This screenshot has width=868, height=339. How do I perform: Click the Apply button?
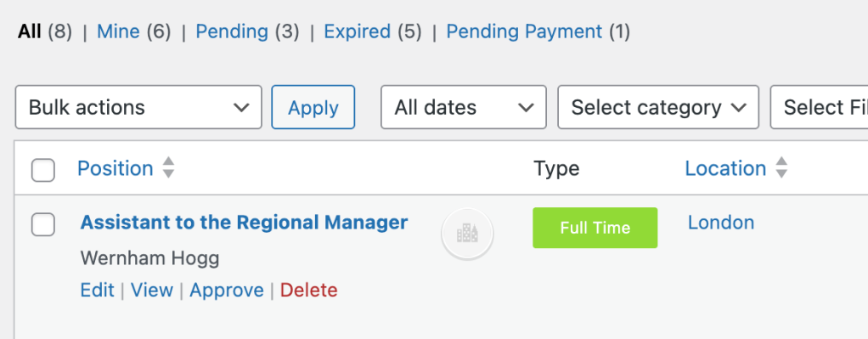(313, 107)
